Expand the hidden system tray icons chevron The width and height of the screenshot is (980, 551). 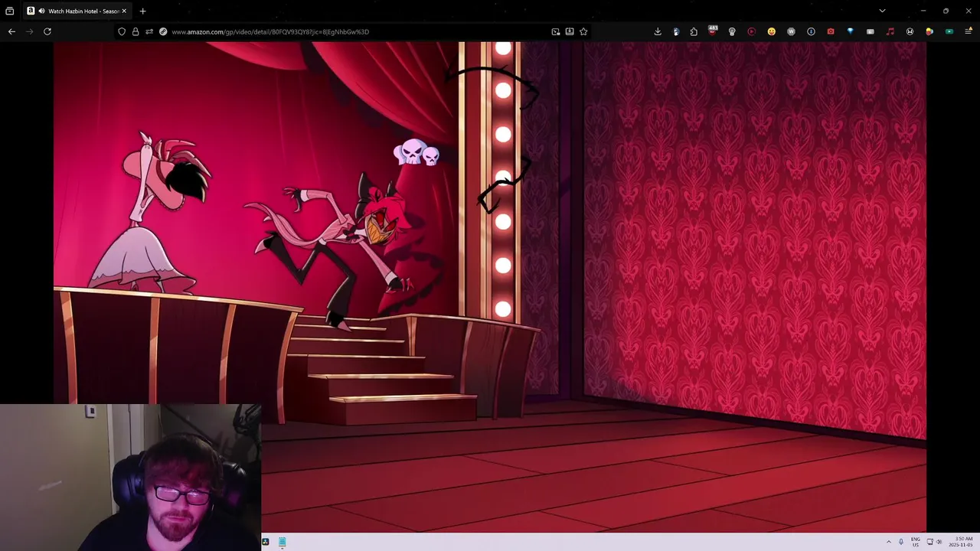coord(889,542)
